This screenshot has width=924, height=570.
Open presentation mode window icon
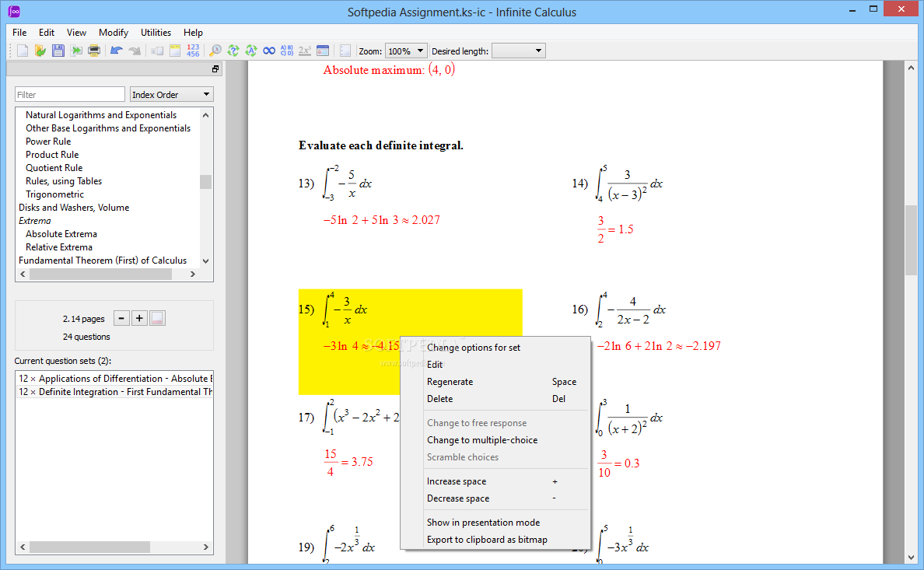pyautogui.click(x=322, y=51)
